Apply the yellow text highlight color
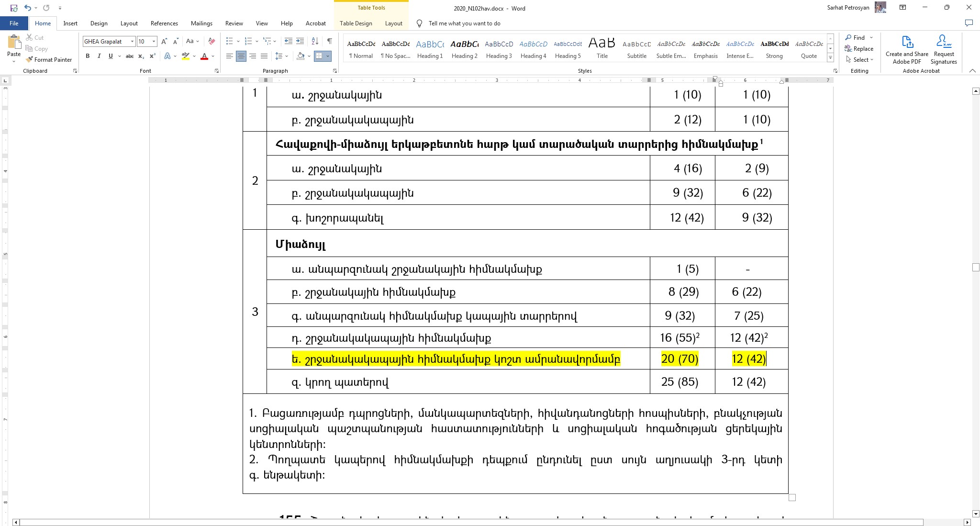Image resolution: width=980 pixels, height=526 pixels. [186, 56]
